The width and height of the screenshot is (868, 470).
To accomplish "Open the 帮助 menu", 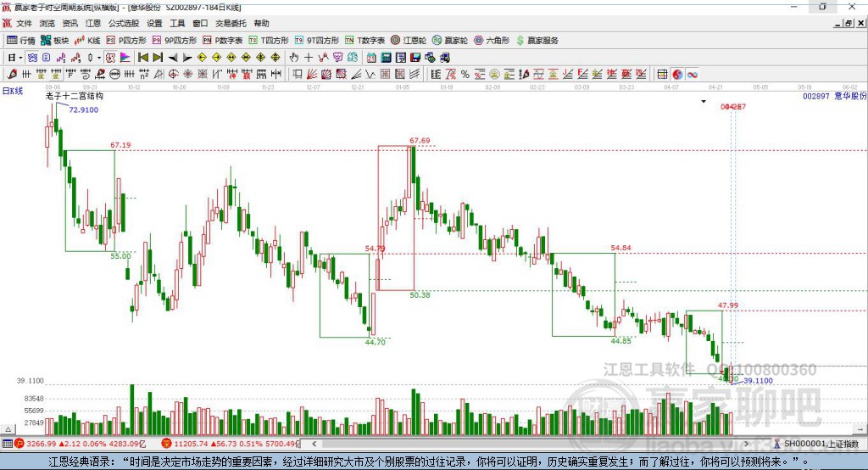I will point(261,23).
